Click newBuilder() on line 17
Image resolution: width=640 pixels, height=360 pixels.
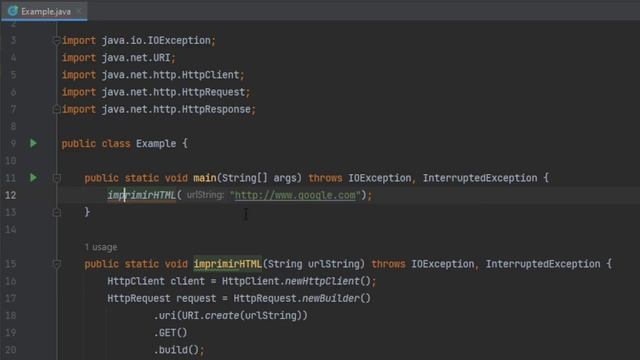click(x=336, y=298)
